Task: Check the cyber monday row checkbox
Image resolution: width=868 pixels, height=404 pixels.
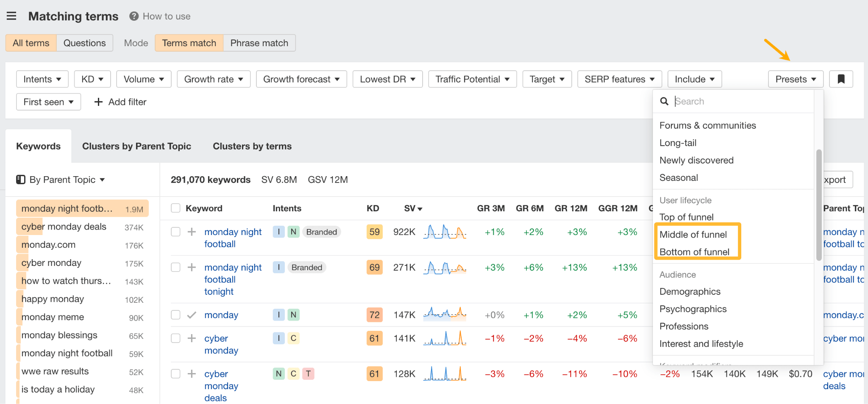Action: click(x=175, y=338)
